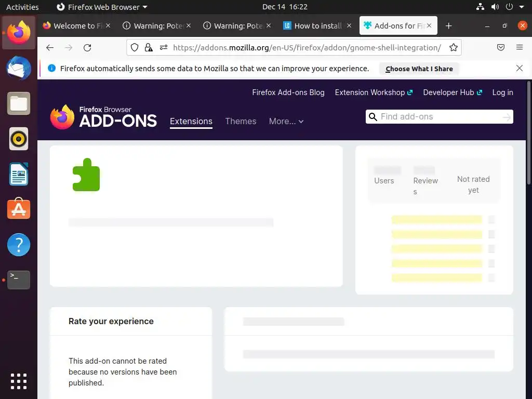
Task: Open the Extensions section
Action: tap(191, 122)
